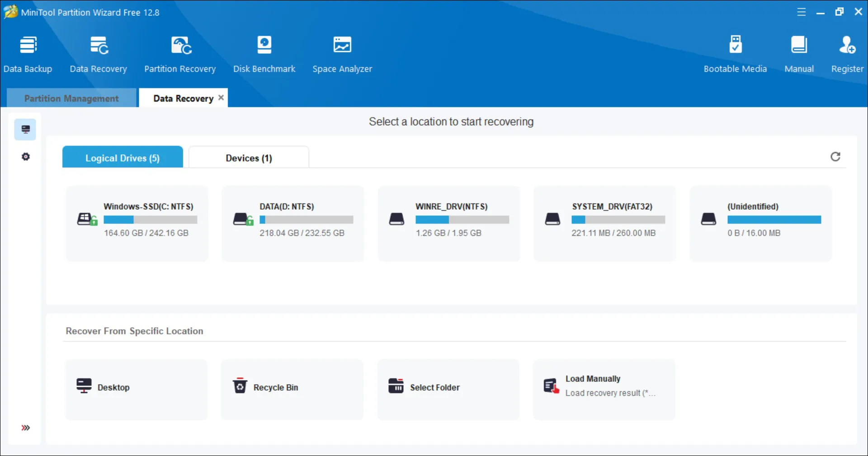Screen dimensions: 868x456
Task: Refresh the drive list
Action: [835, 157]
